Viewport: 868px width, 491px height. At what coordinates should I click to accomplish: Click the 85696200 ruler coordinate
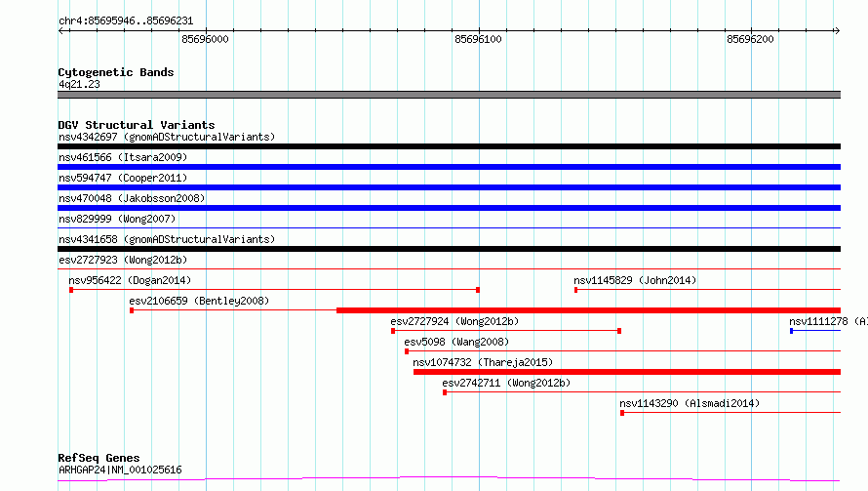pos(750,39)
